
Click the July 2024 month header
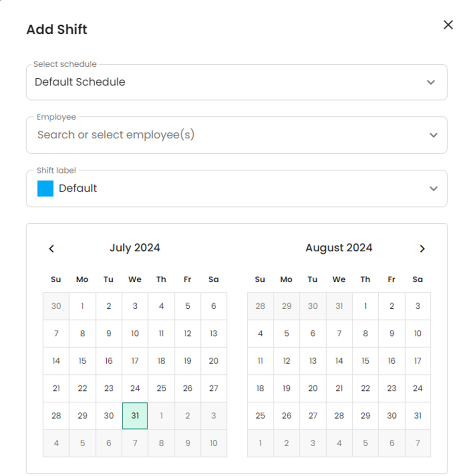(x=135, y=247)
